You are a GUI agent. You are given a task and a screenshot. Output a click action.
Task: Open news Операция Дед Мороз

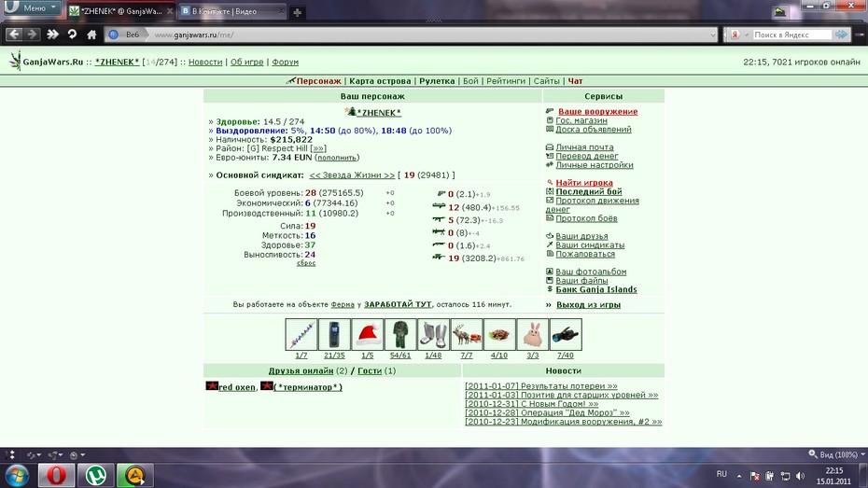(x=547, y=412)
